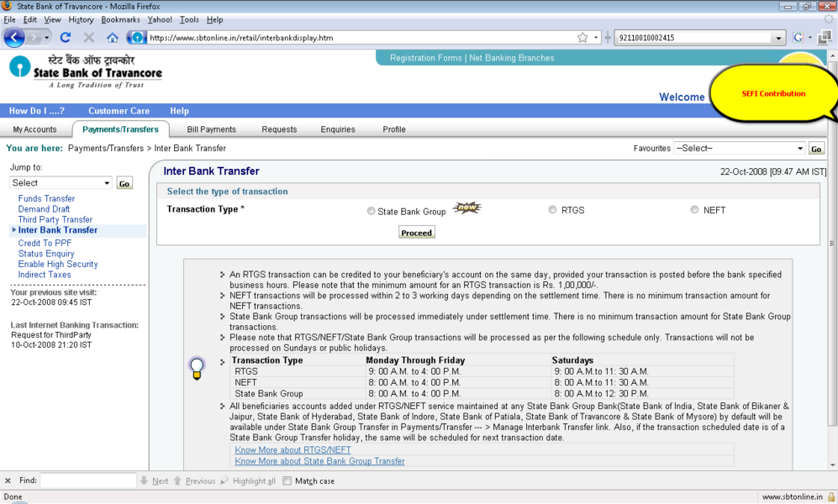
Task: Reload the page with the refresh icon
Action: 66,38
